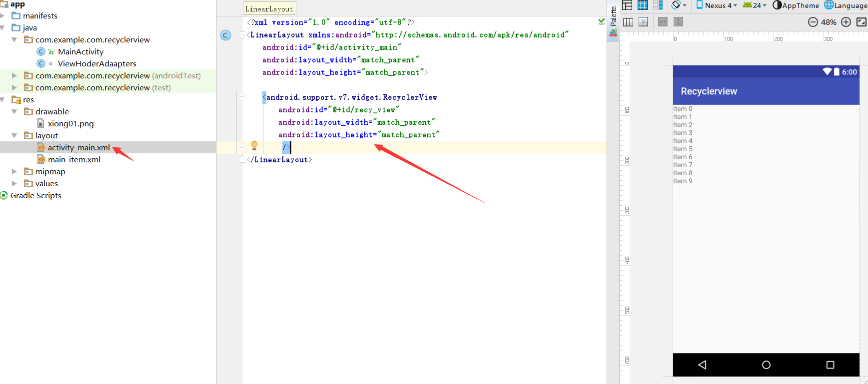The width and height of the screenshot is (868, 384).
Task: Toggle the baseline alignment icon
Action: (x=644, y=22)
